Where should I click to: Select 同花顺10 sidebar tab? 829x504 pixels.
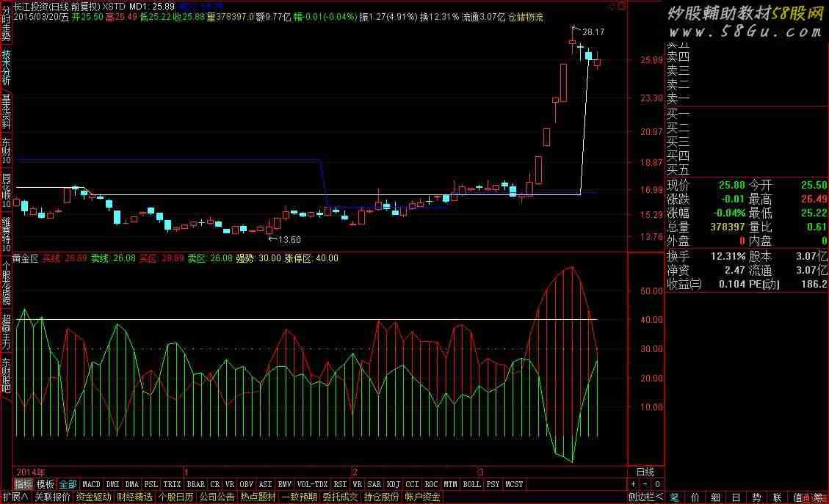click(x=6, y=190)
